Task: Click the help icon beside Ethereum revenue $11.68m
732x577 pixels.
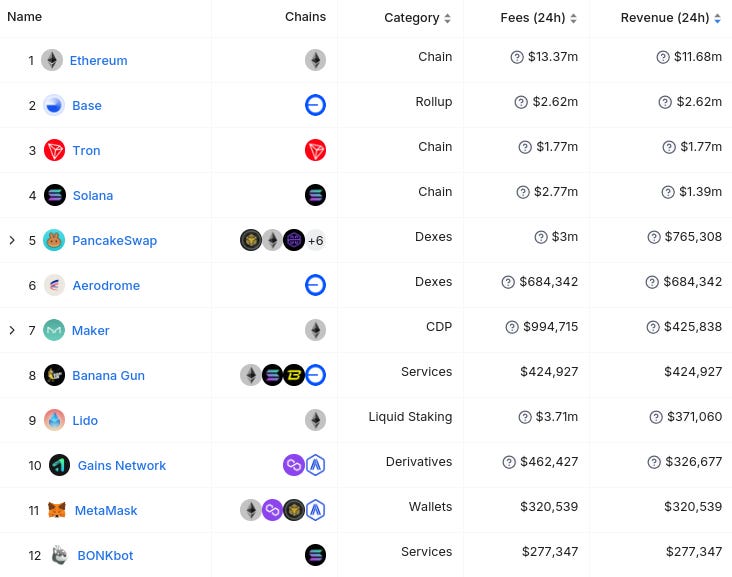Action: pyautogui.click(x=663, y=57)
